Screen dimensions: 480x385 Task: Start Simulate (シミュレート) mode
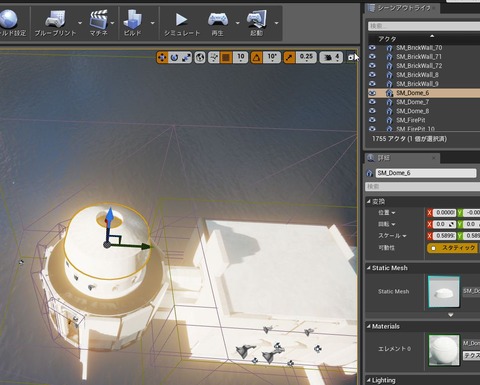point(182,23)
